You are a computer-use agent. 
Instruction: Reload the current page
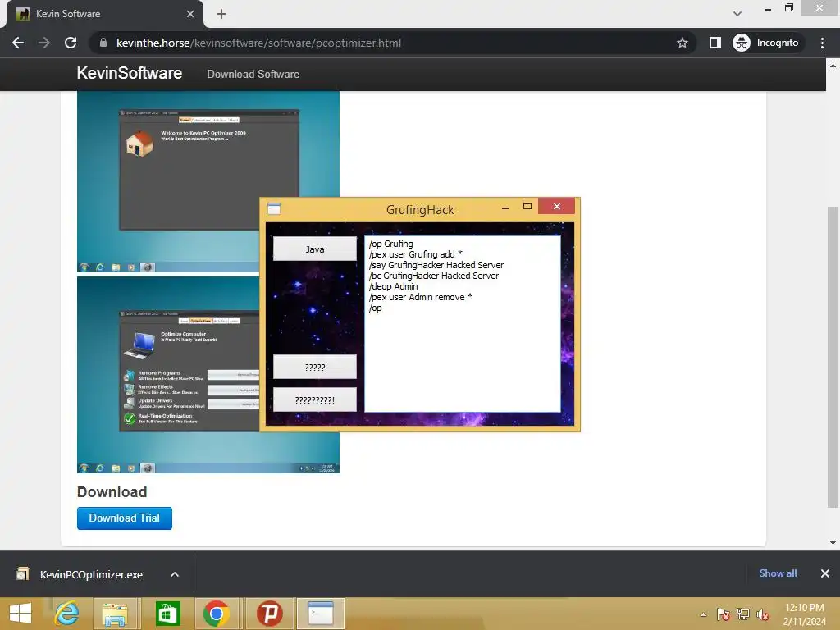[x=71, y=43]
